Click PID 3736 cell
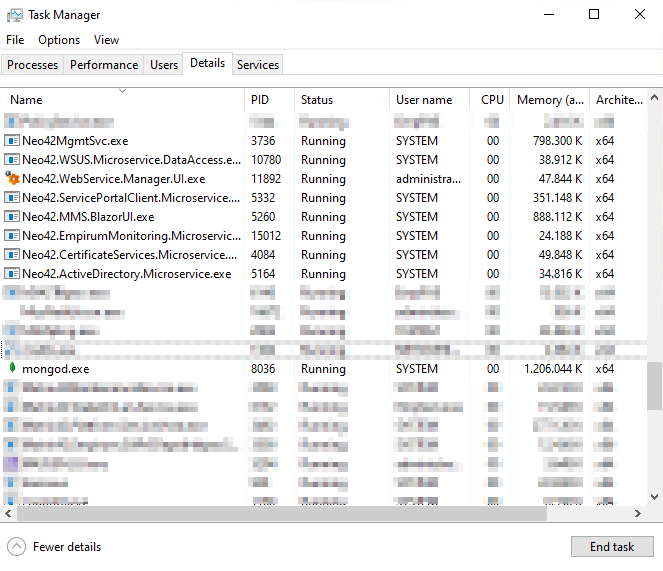 point(263,141)
